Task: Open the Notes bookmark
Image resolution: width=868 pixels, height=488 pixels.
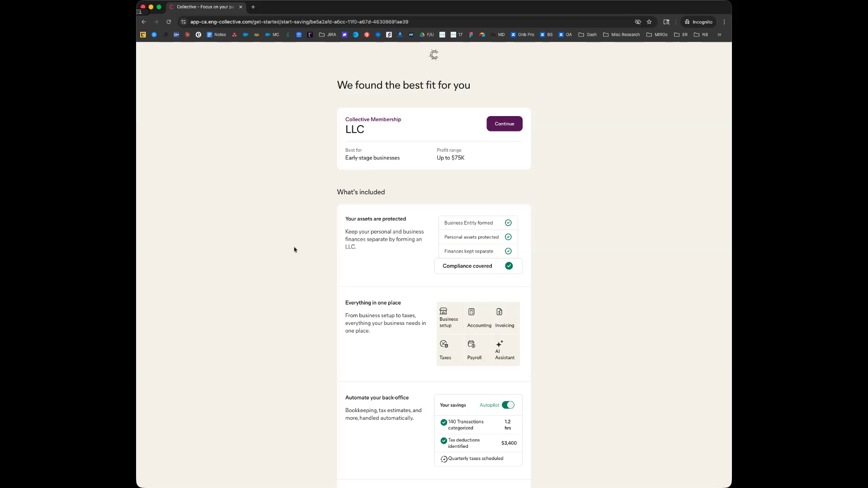Action: click(217, 34)
